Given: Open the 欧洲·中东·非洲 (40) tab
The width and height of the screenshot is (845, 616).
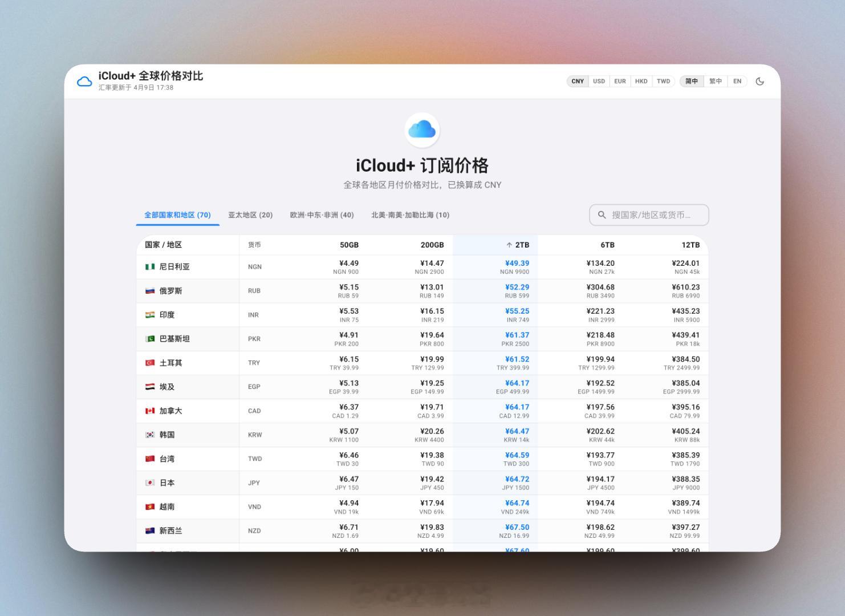Looking at the screenshot, I should (322, 215).
